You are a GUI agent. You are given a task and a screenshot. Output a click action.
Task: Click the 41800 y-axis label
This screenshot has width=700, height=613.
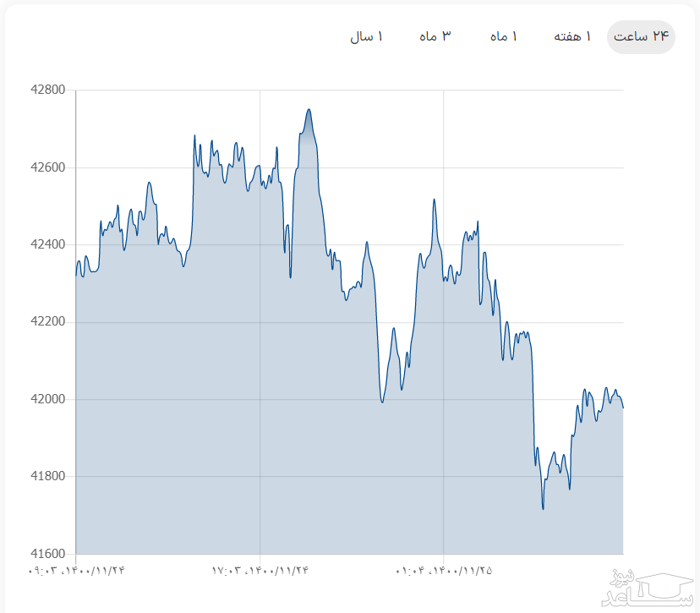click(x=47, y=477)
